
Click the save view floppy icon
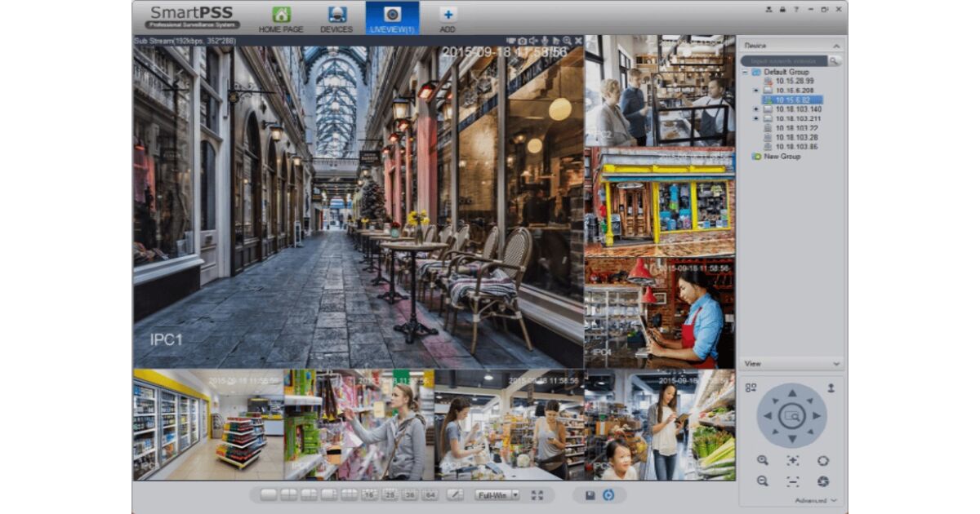point(590,495)
